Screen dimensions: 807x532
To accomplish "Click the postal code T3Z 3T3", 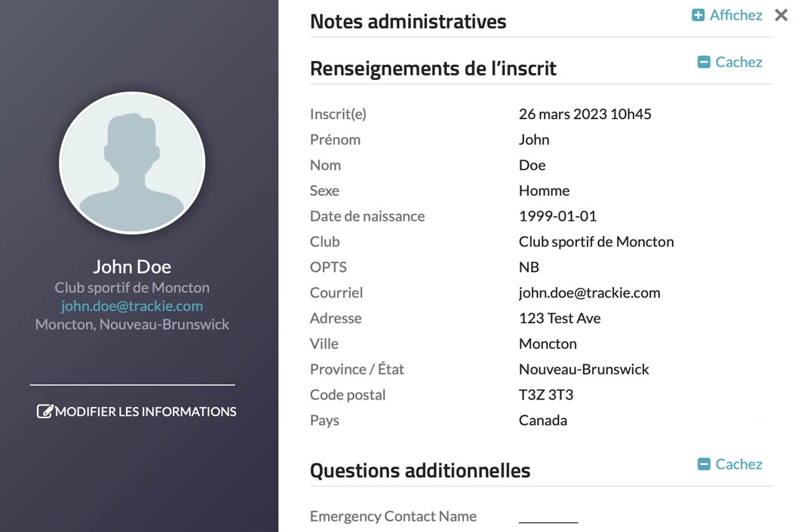I will pos(547,395).
